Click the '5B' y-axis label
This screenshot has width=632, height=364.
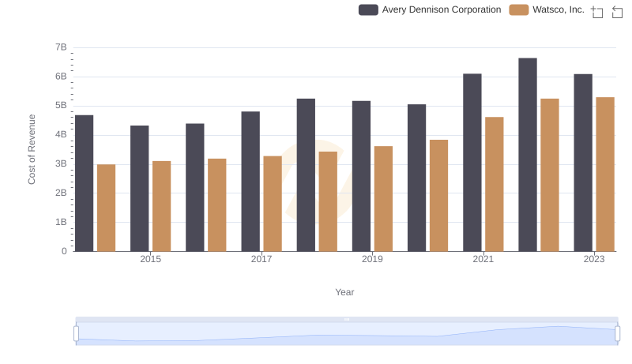pyautogui.click(x=61, y=106)
